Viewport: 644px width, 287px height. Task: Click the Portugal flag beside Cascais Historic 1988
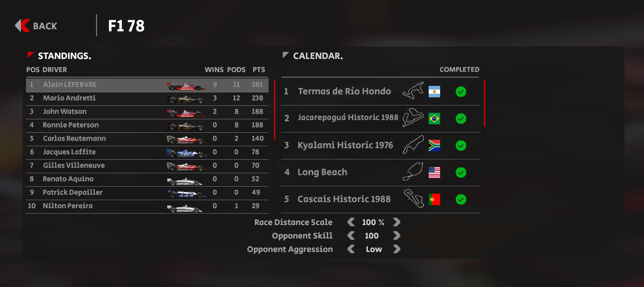coord(434,199)
